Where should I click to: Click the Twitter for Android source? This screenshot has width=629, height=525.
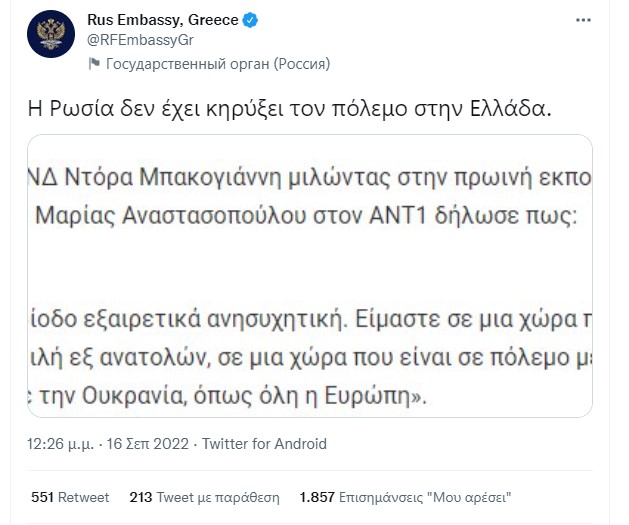[x=264, y=444]
